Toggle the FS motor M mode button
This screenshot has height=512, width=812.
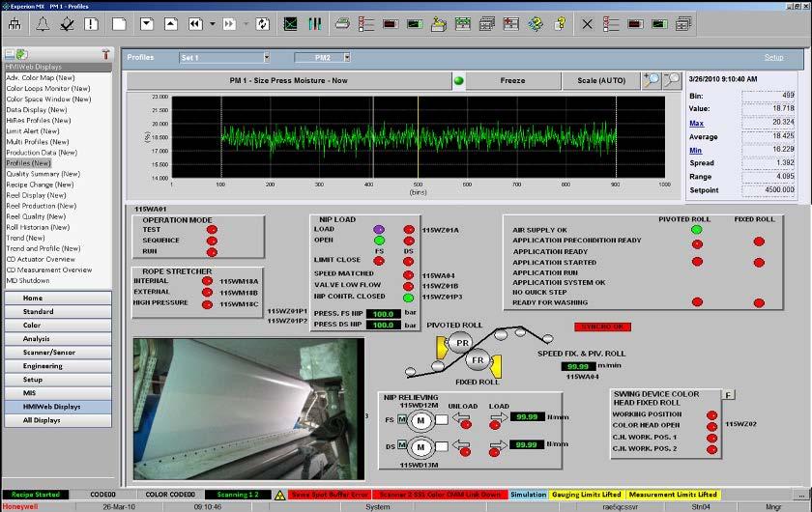tap(402, 419)
